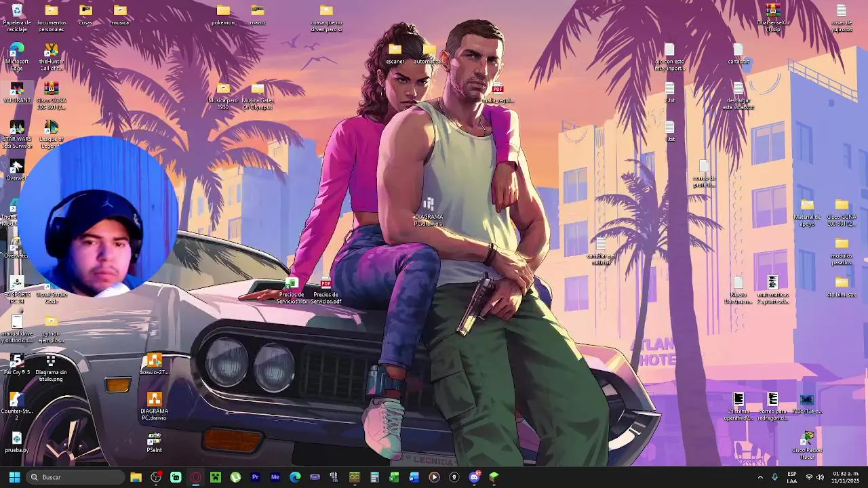Viewport: 868px width, 488px height.
Task: Open the Calculator taskbar icon
Action: pyautogui.click(x=374, y=477)
